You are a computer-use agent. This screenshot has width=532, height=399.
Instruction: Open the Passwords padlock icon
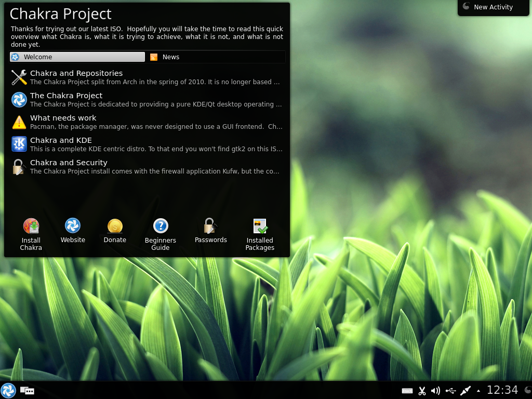[x=210, y=225]
